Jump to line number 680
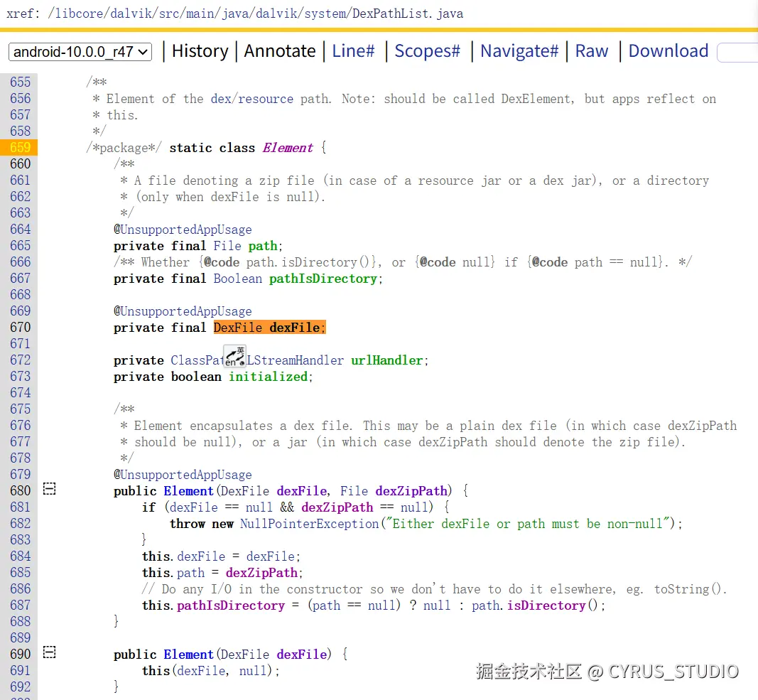Screen dimensions: 758x700 pos(20,490)
